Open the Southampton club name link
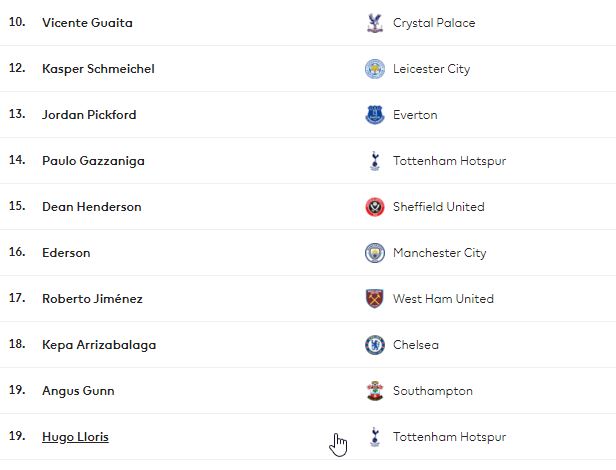616x470 pixels. click(x=433, y=391)
